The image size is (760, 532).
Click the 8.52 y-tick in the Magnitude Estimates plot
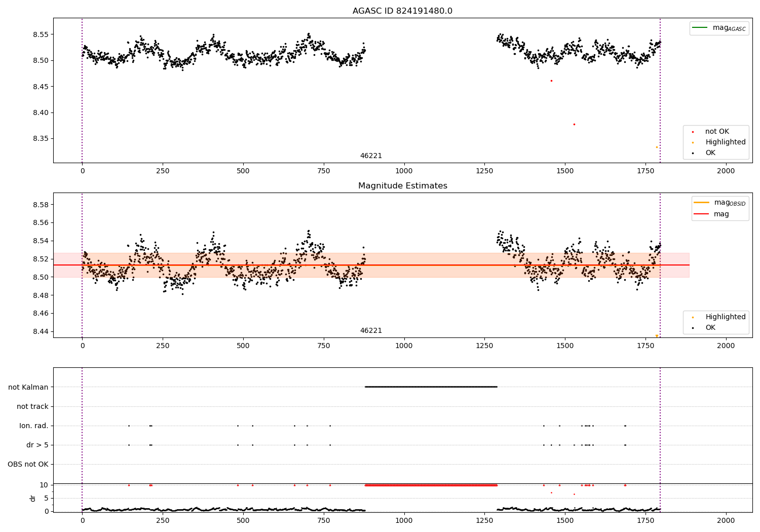(40, 259)
